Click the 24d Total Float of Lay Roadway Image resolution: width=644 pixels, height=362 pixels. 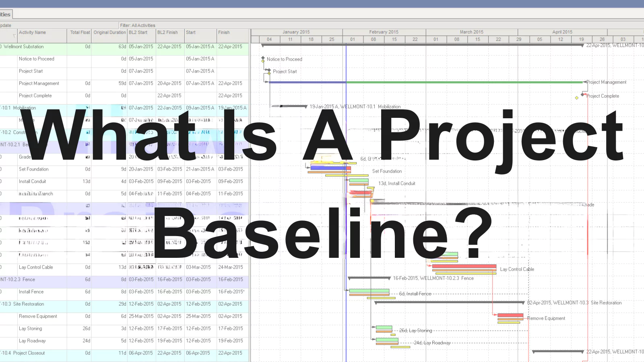click(86, 341)
